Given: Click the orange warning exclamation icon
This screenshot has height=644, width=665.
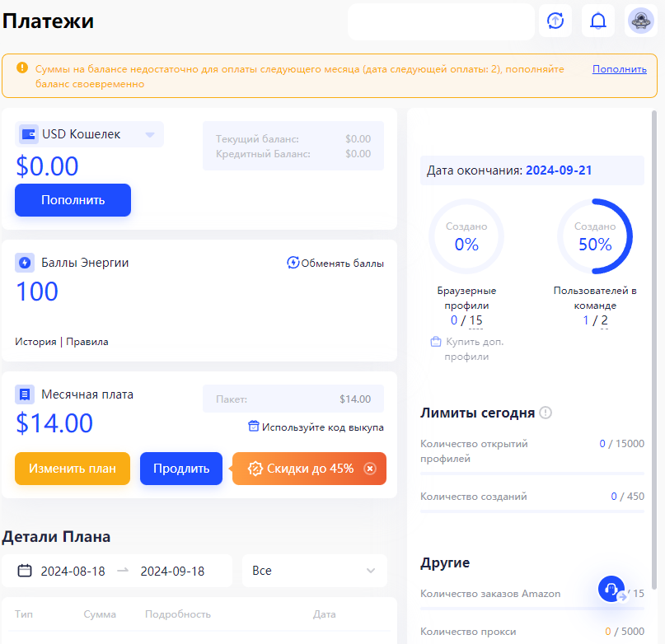Looking at the screenshot, I should (22, 68).
